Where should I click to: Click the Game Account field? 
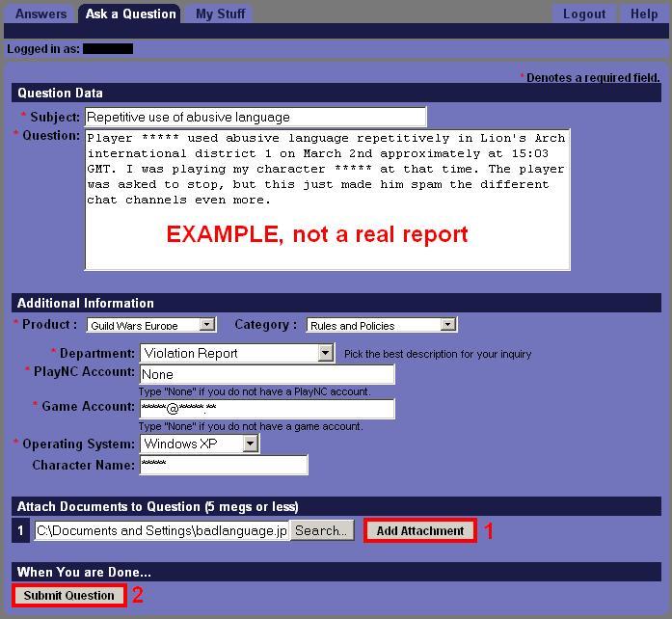tap(267, 409)
